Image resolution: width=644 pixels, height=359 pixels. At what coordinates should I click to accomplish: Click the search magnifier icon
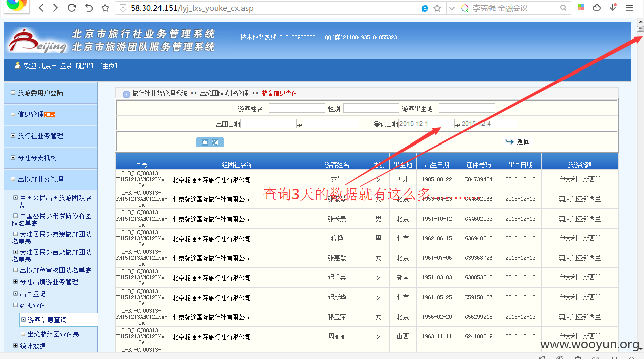click(563, 8)
